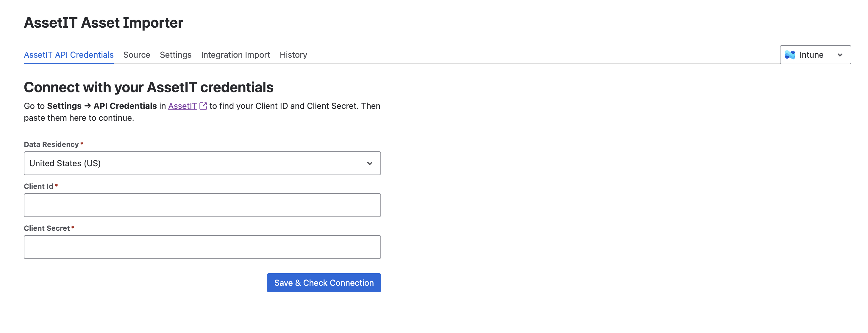The width and height of the screenshot is (868, 333).
Task: Click the Client Secret field label
Action: (47, 228)
